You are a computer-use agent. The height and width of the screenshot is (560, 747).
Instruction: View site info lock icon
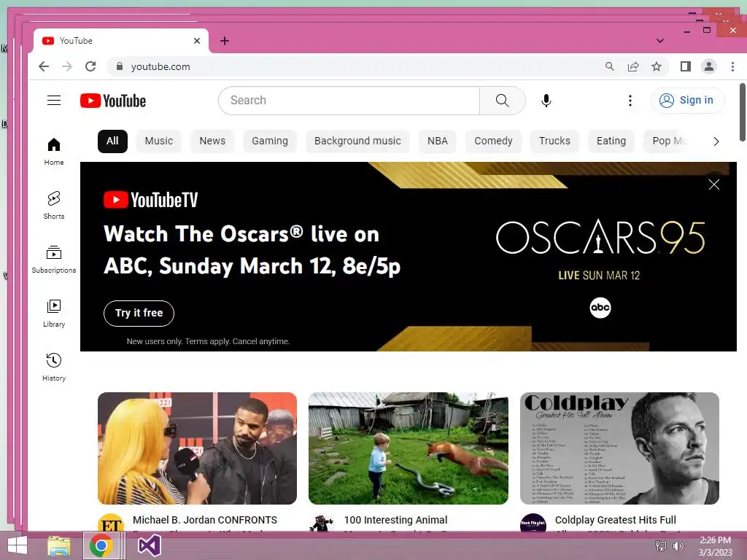click(120, 66)
